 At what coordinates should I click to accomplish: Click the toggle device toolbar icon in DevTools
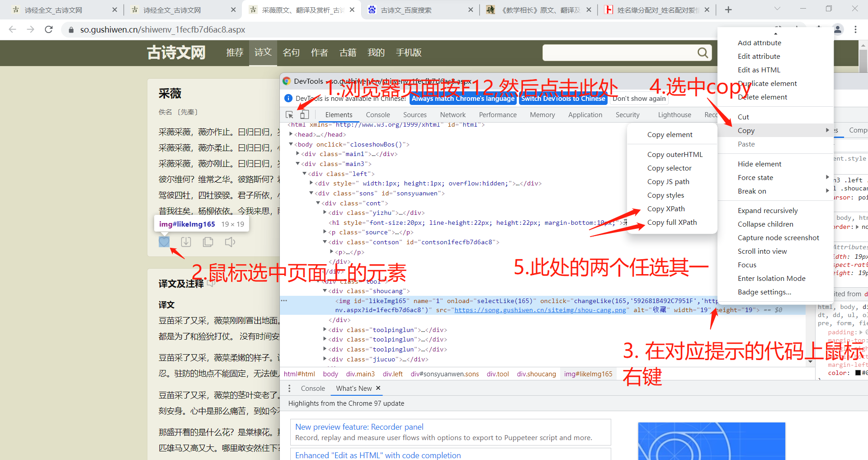(x=304, y=114)
